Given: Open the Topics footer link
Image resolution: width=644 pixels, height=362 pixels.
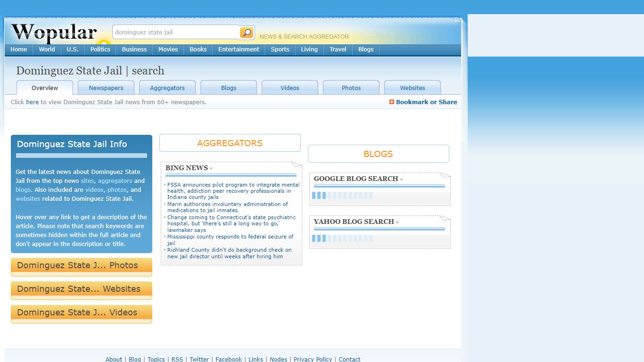Looking at the screenshot, I should (156, 359).
